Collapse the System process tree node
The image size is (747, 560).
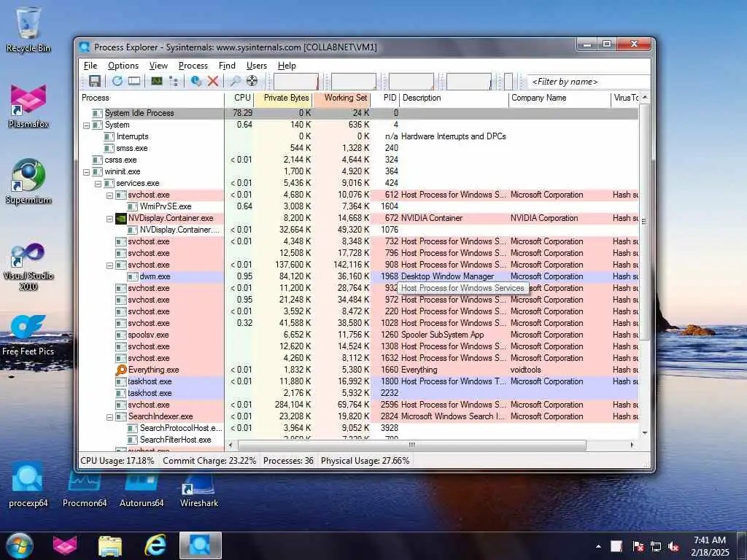[86, 125]
